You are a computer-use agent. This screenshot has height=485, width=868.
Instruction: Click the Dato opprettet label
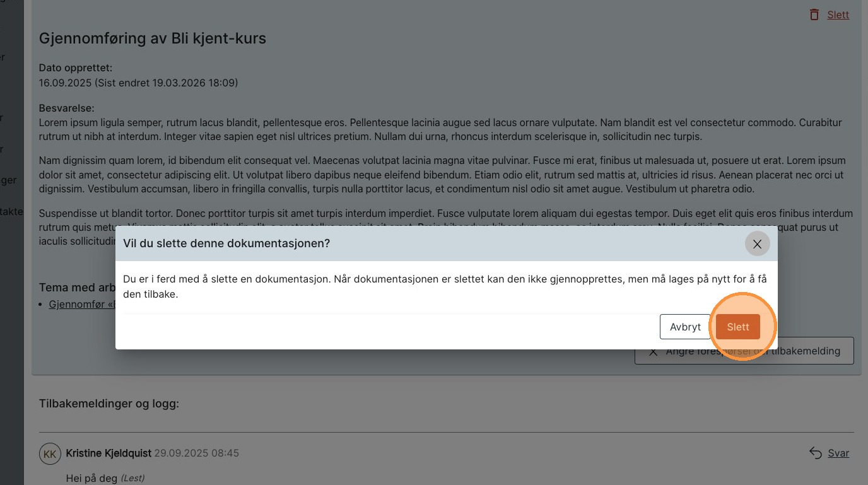click(76, 67)
